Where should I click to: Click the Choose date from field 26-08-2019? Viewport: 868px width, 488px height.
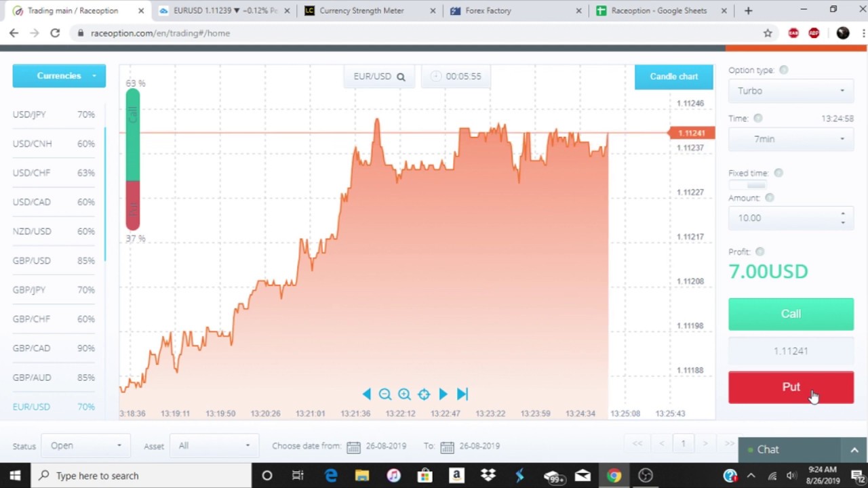[x=386, y=446]
